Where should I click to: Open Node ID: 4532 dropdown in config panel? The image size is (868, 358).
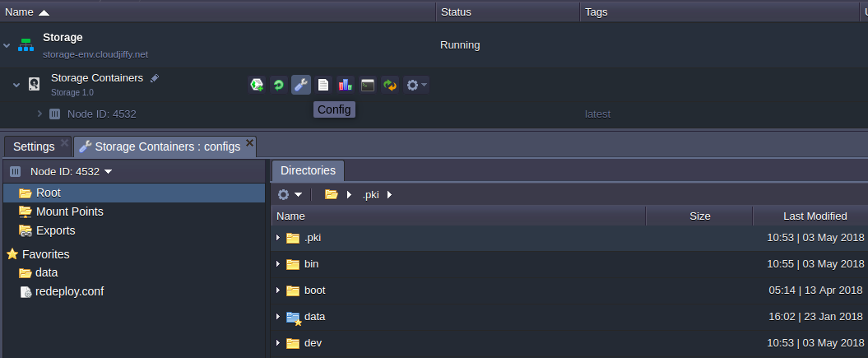[x=71, y=171]
